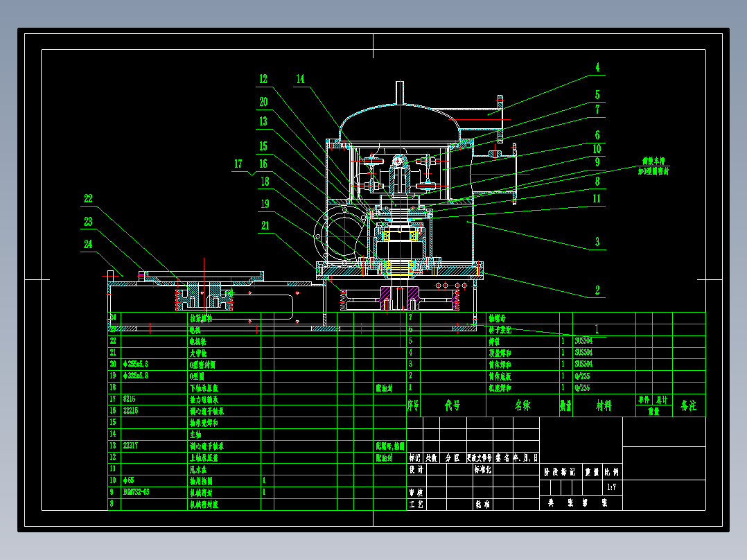The width and height of the screenshot is (747, 560).
Task: Select the Φ325x5.8 code in row 19
Action: tap(136, 376)
